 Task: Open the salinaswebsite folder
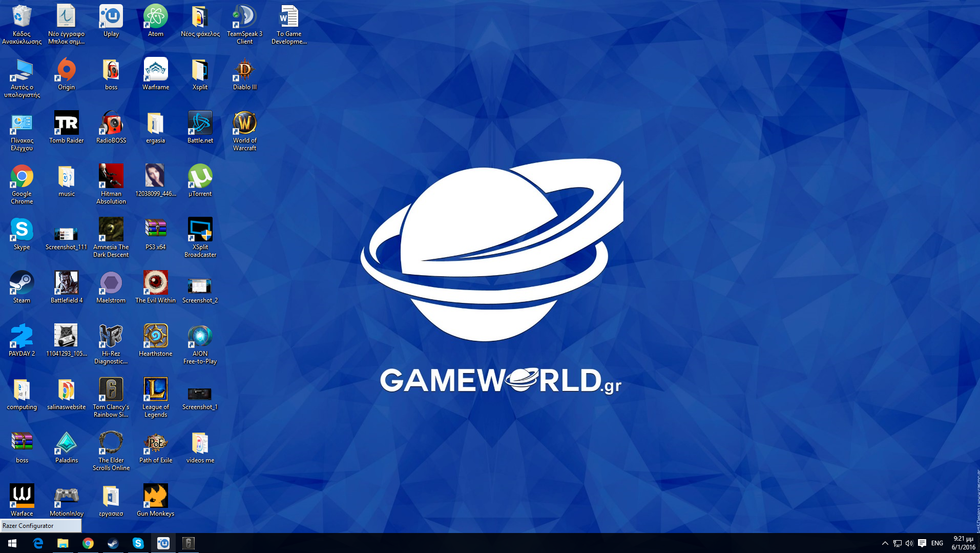(66, 394)
